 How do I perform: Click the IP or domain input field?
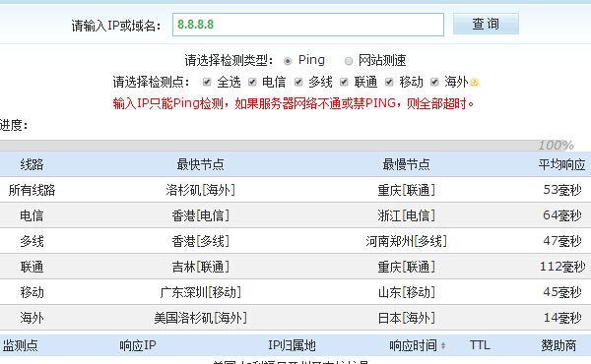[x=308, y=25]
